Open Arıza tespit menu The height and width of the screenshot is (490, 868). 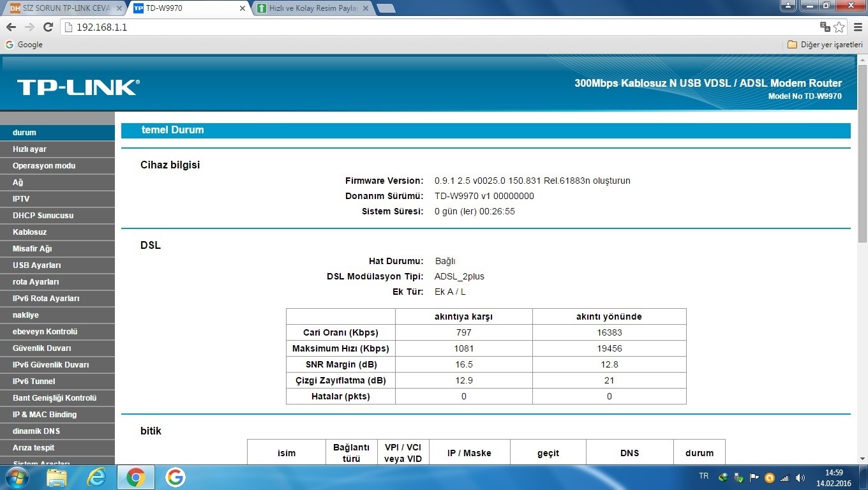tap(57, 447)
